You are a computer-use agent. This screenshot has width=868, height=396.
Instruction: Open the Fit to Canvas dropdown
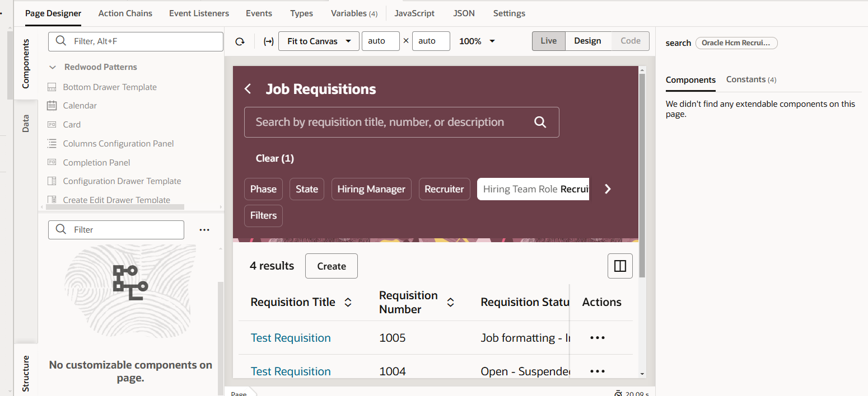coord(318,41)
